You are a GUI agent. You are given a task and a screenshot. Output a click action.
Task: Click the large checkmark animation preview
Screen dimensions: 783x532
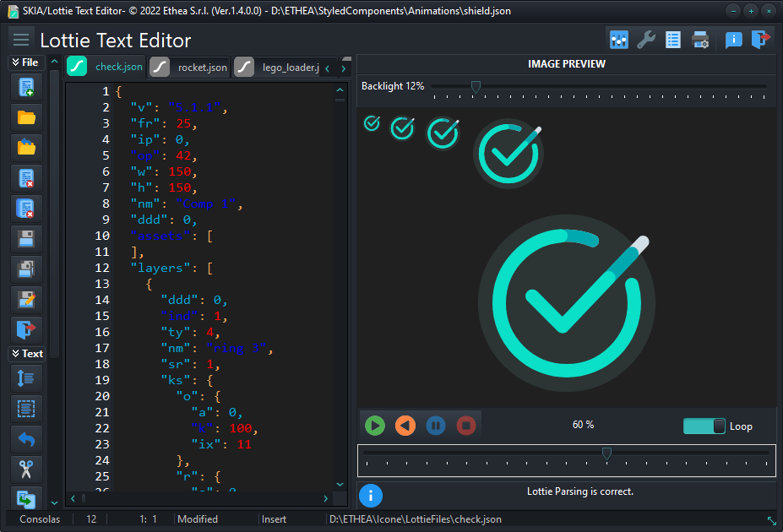566,303
